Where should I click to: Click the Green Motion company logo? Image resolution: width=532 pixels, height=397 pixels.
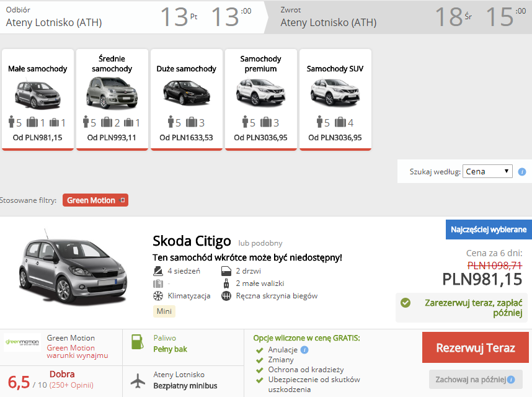tap(22, 342)
